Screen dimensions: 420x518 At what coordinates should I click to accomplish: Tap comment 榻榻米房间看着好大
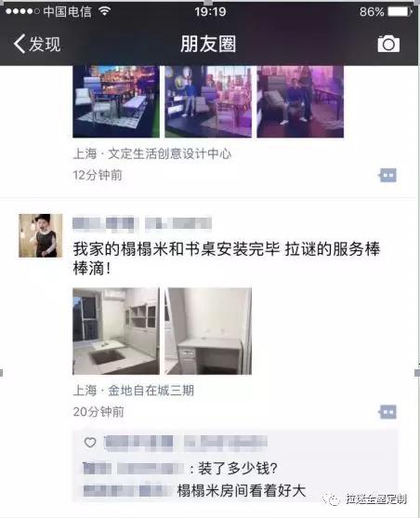pos(242,491)
